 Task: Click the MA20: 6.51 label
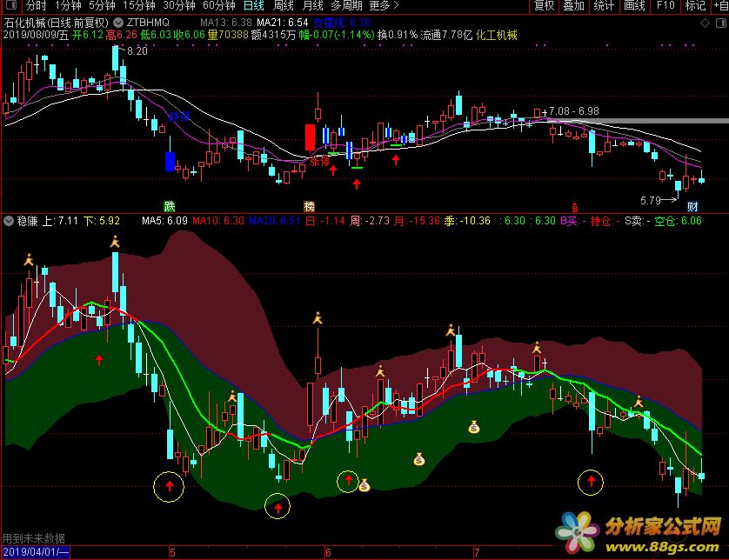coord(274,221)
